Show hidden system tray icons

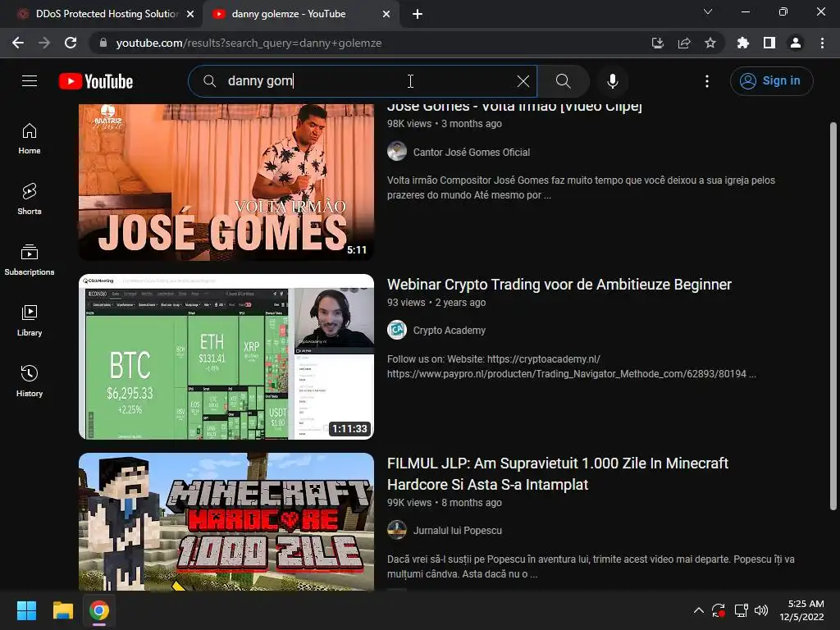tap(699, 610)
